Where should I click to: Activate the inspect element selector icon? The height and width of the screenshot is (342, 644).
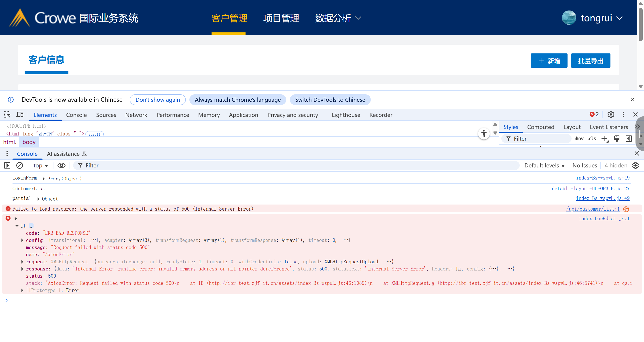pyautogui.click(x=7, y=115)
